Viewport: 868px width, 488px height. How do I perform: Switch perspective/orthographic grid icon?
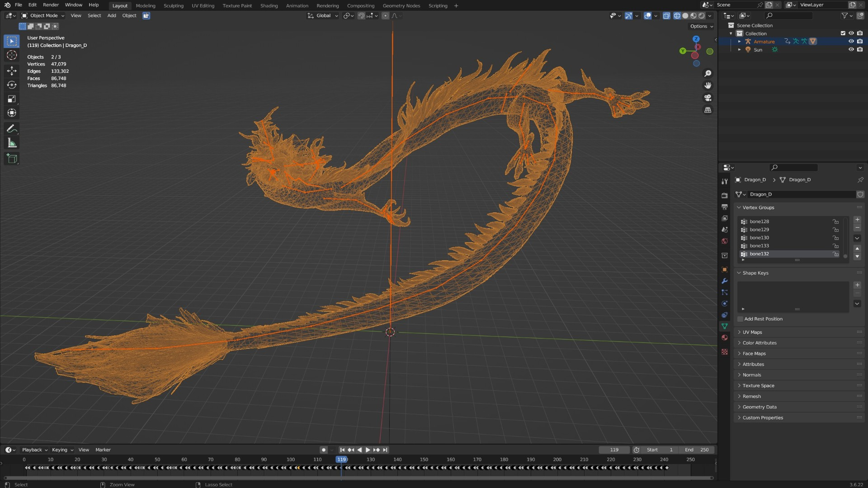coord(708,110)
